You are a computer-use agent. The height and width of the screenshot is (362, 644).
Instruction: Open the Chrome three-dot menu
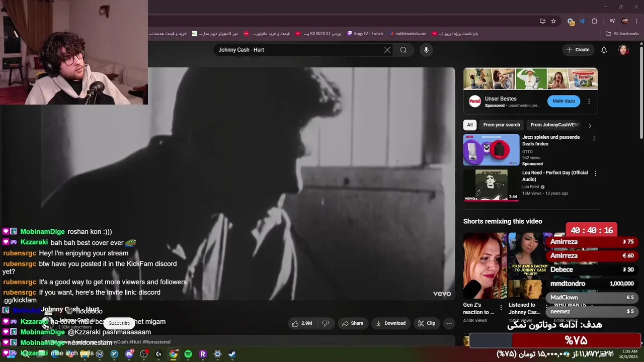click(x=637, y=21)
